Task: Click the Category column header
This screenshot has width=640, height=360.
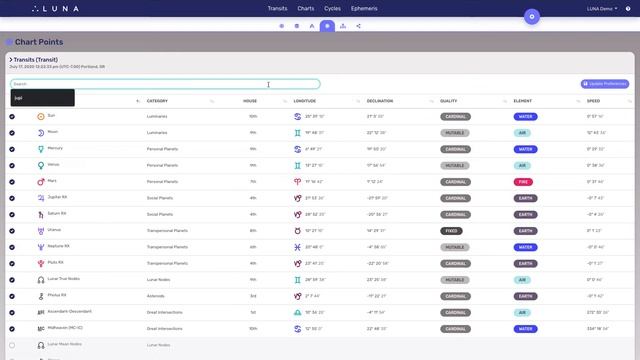Action: (x=157, y=101)
